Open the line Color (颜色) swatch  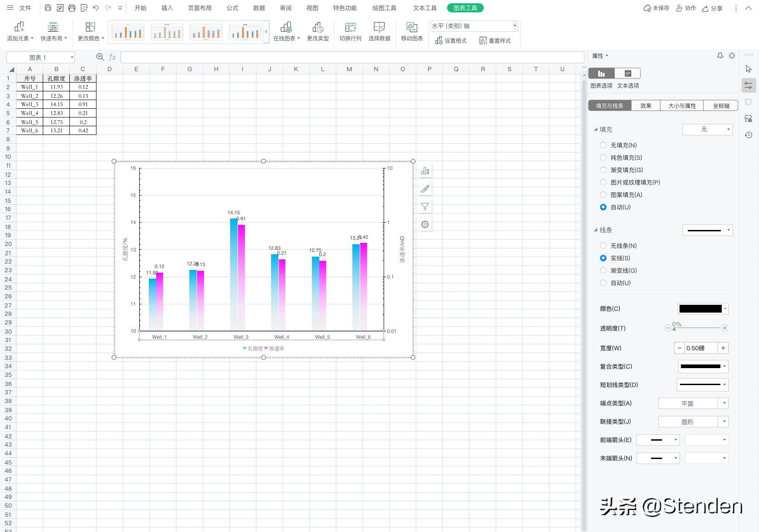coord(703,309)
